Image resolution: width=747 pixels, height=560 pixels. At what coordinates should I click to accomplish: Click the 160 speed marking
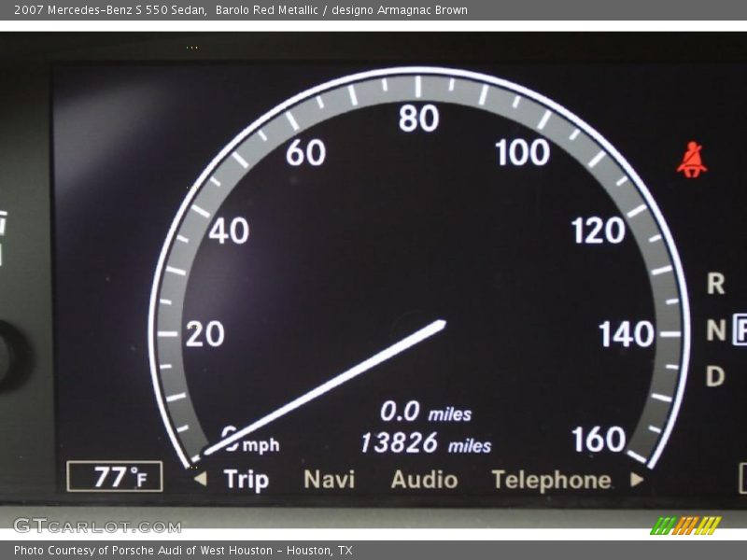pyautogui.click(x=599, y=439)
